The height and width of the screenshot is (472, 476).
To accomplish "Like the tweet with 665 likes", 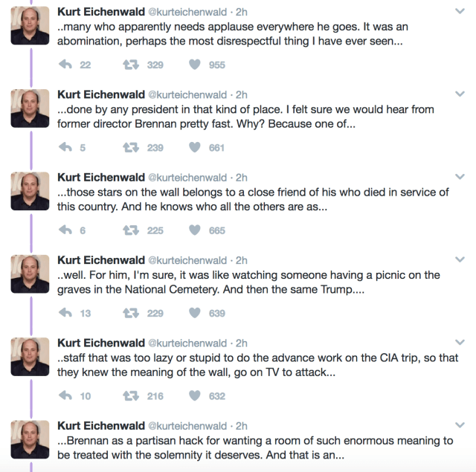I will pyautogui.click(x=195, y=230).
